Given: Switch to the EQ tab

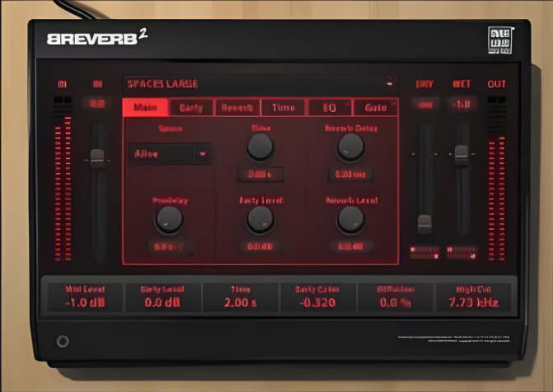Looking at the screenshot, I should 330,108.
